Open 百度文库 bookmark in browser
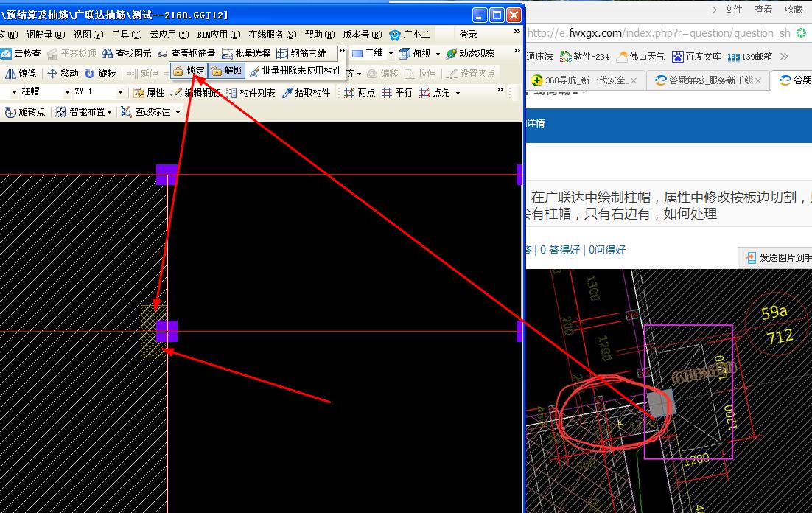Image resolution: width=812 pixels, height=513 pixels. click(x=696, y=57)
